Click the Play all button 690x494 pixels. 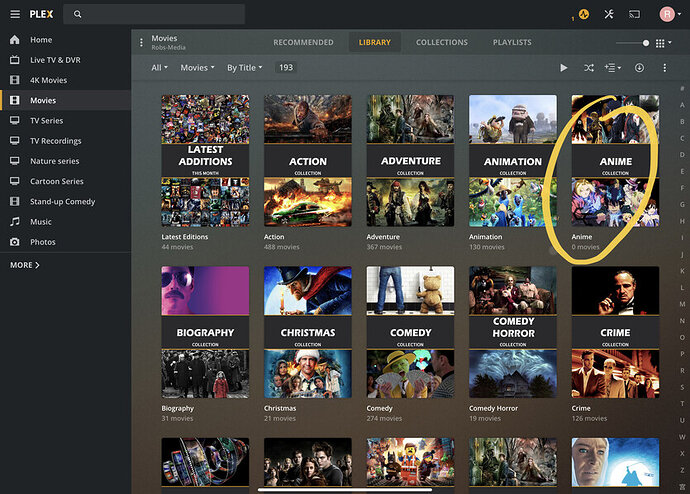pos(564,68)
